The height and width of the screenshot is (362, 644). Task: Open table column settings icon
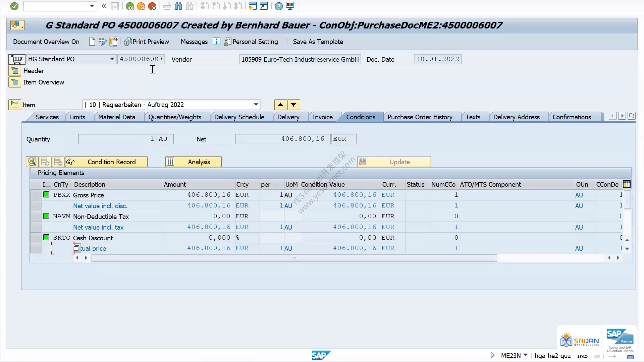click(627, 184)
